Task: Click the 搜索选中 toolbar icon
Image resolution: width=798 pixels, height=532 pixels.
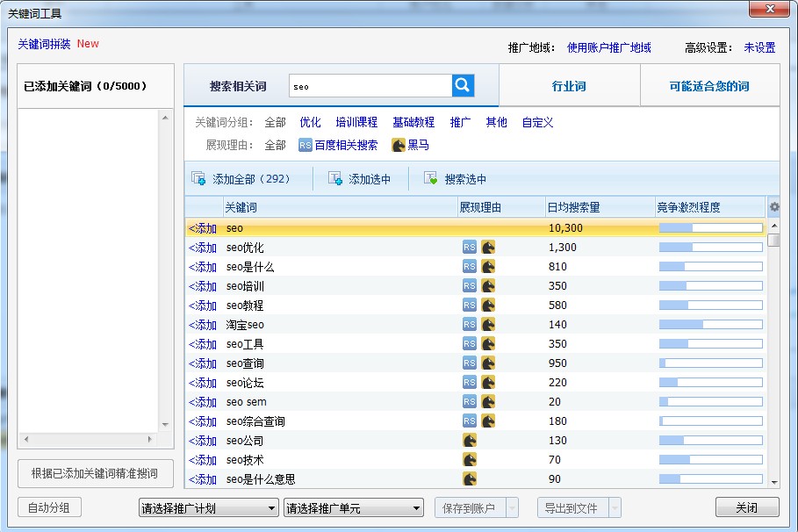Action: 431,179
